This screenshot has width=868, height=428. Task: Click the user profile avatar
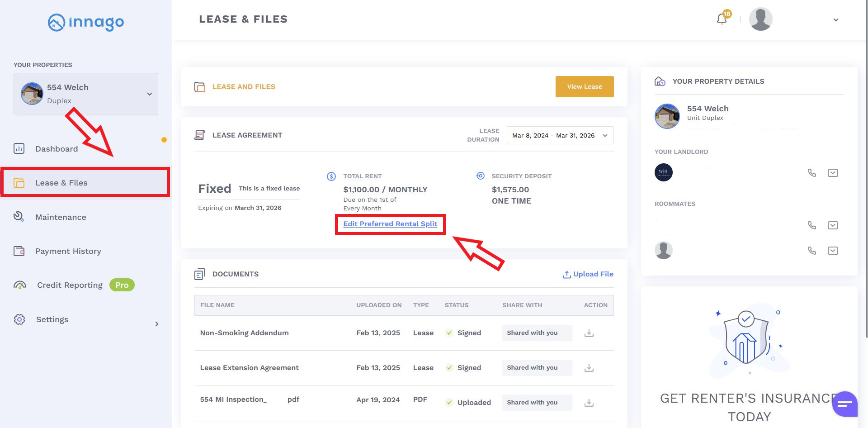[760, 19]
